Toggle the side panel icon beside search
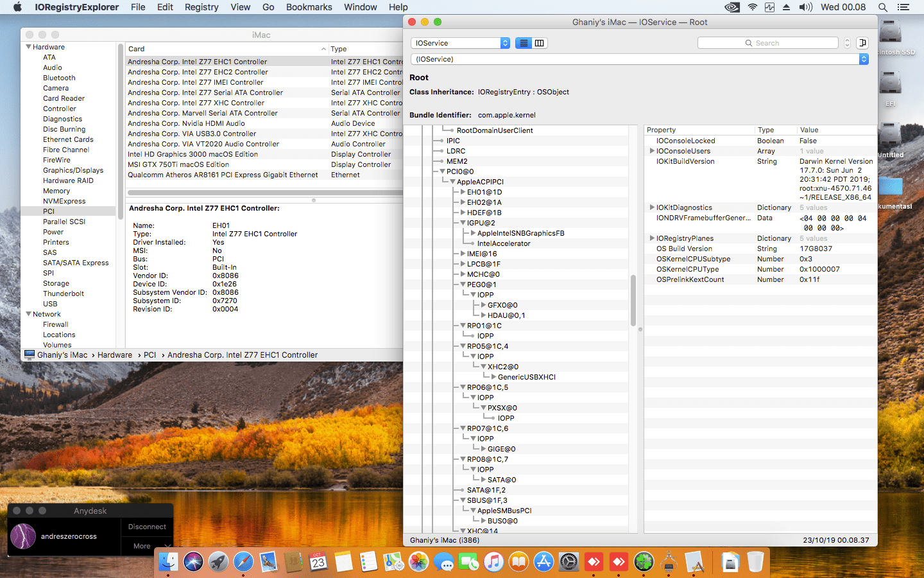This screenshot has width=924, height=578. (x=862, y=43)
